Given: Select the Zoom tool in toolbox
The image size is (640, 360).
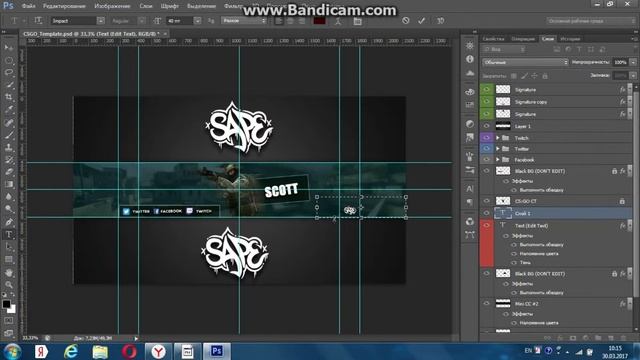Looking at the screenshot, I should tap(9, 285).
